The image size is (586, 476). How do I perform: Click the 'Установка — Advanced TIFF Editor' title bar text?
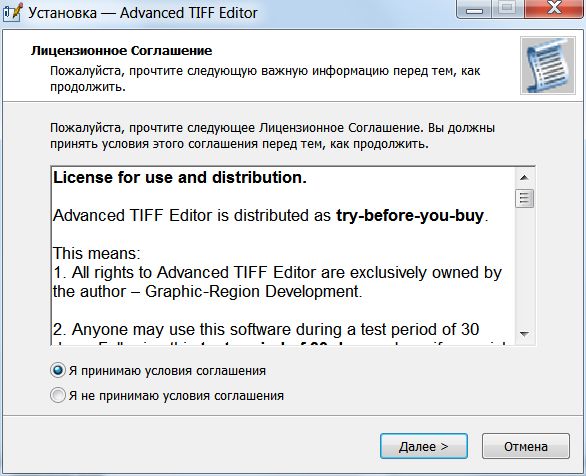pyautogui.click(x=143, y=13)
